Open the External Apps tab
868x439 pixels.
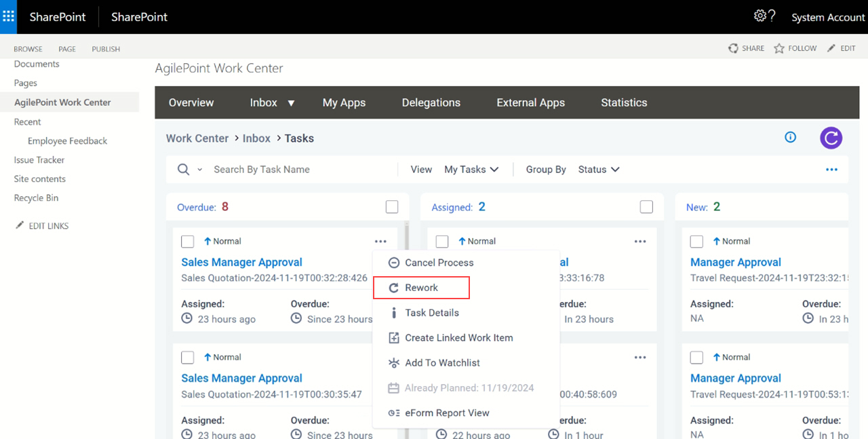[531, 102]
